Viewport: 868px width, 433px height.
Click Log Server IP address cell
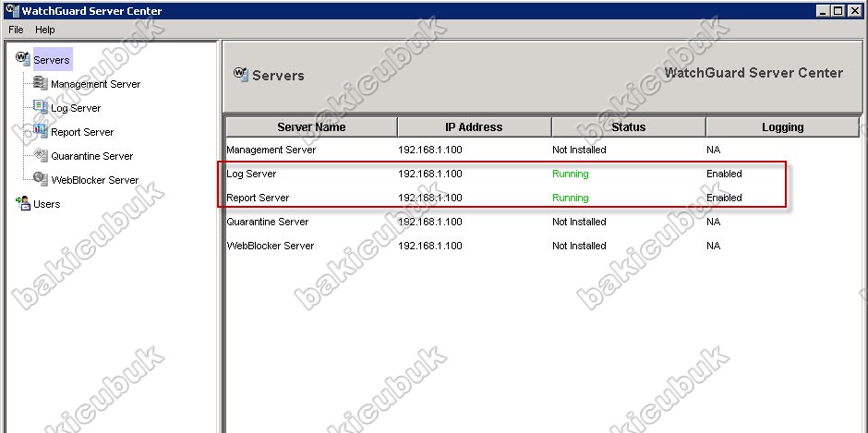(x=430, y=174)
